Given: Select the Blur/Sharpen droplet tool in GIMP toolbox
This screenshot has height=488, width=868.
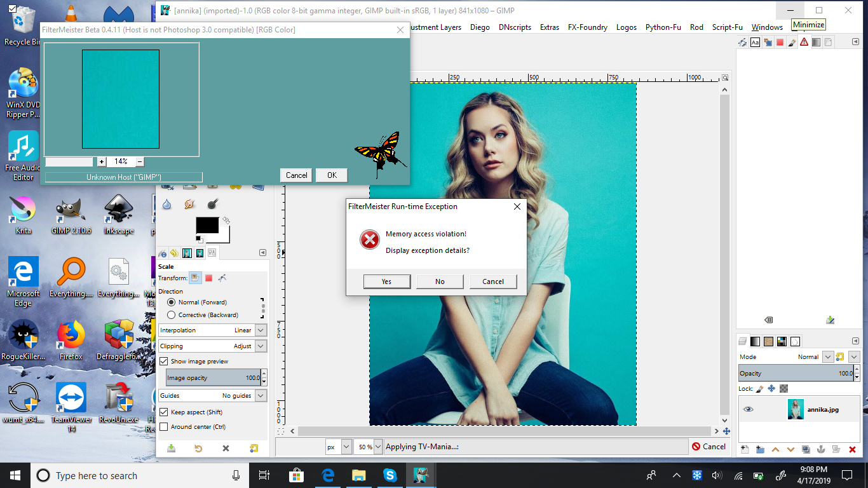Looking at the screenshot, I should (166, 204).
